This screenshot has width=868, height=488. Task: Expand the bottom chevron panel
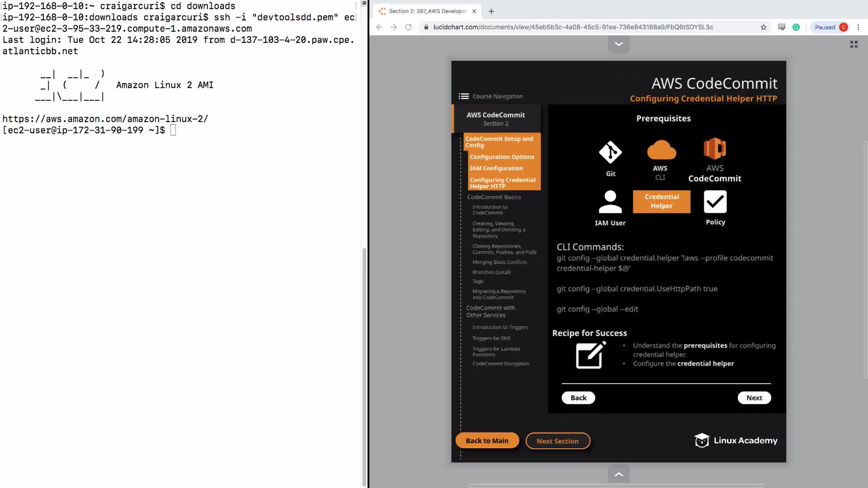[618, 474]
